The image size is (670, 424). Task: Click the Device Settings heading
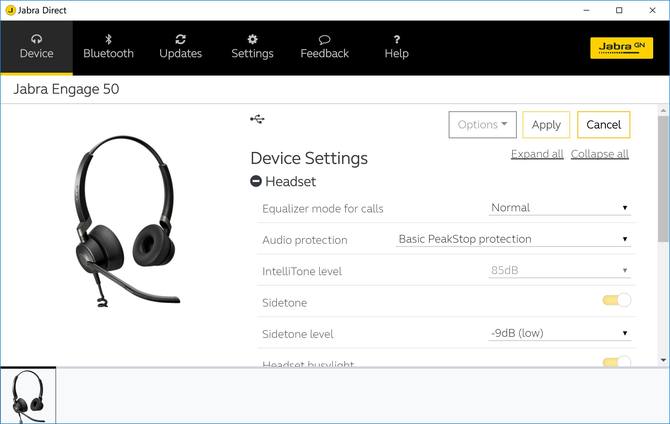309,159
